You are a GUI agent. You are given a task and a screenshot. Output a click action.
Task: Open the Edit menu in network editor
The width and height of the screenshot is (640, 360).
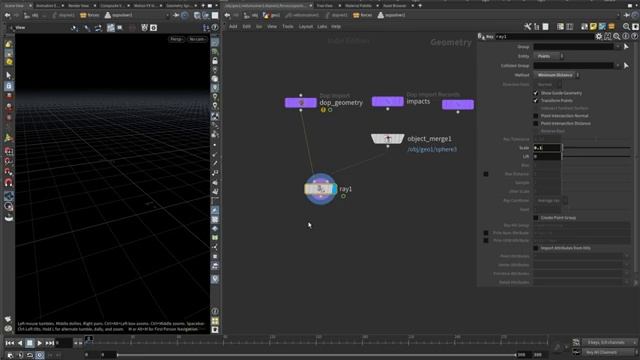[x=247, y=27]
